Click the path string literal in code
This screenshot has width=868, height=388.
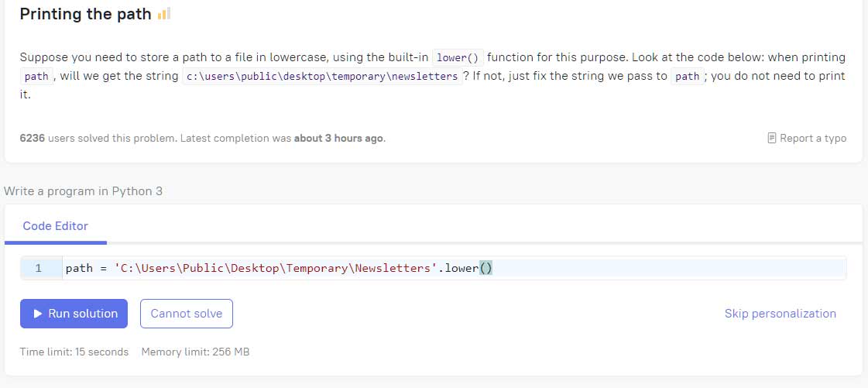pyautogui.click(x=276, y=269)
